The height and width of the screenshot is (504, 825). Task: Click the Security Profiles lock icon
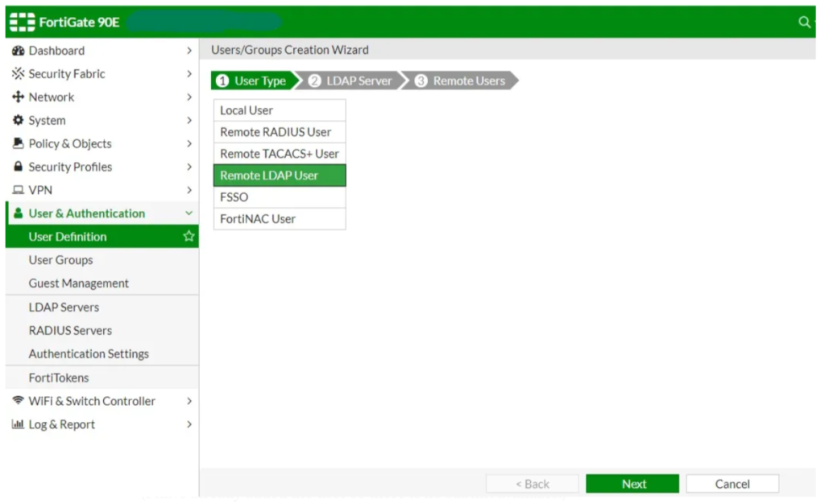pyautogui.click(x=18, y=167)
